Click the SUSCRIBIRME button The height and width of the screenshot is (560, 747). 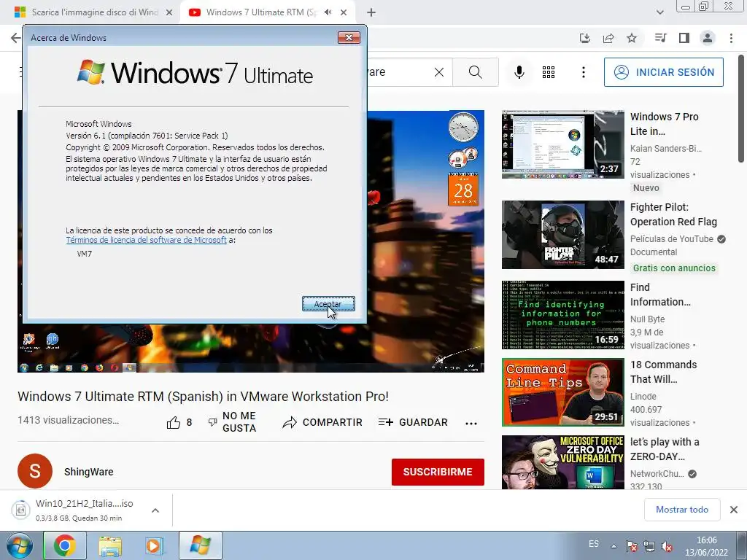click(438, 472)
